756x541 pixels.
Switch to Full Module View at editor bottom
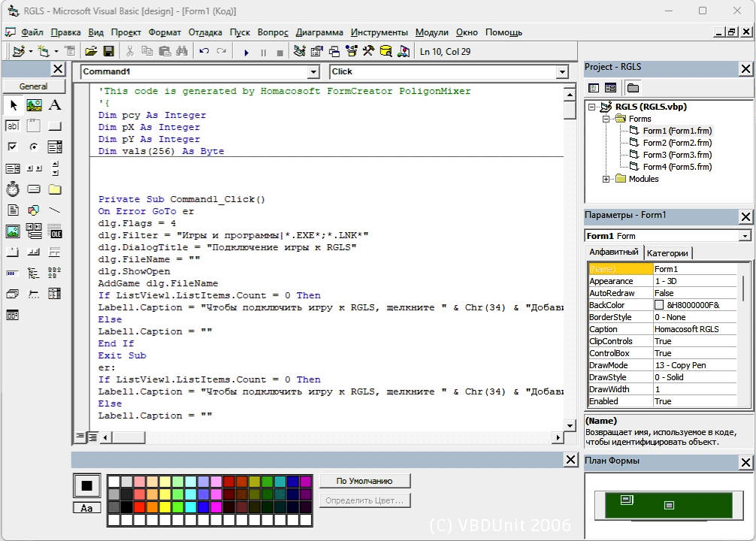pos(92,437)
